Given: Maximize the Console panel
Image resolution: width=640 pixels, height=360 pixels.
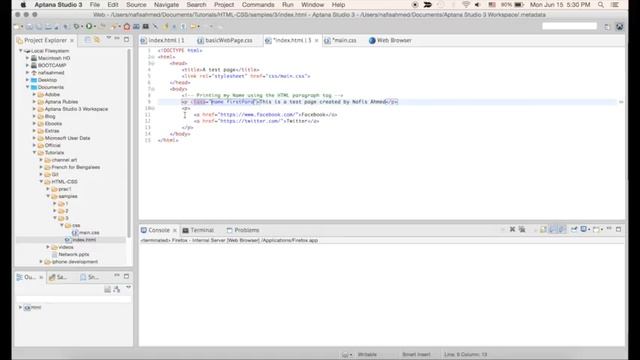Looking at the screenshot, I should (618, 229).
